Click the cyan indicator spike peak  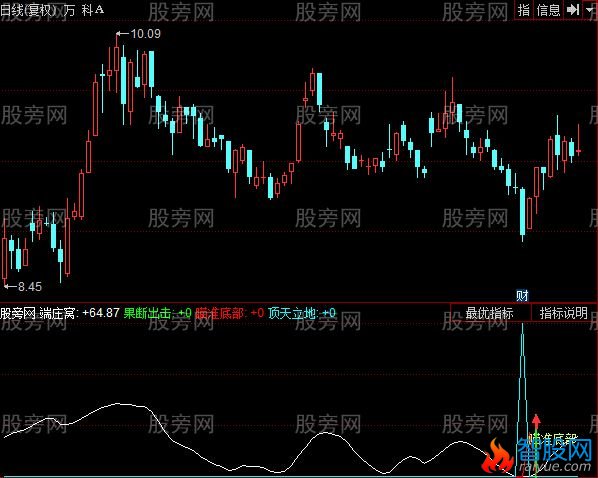click(522, 325)
